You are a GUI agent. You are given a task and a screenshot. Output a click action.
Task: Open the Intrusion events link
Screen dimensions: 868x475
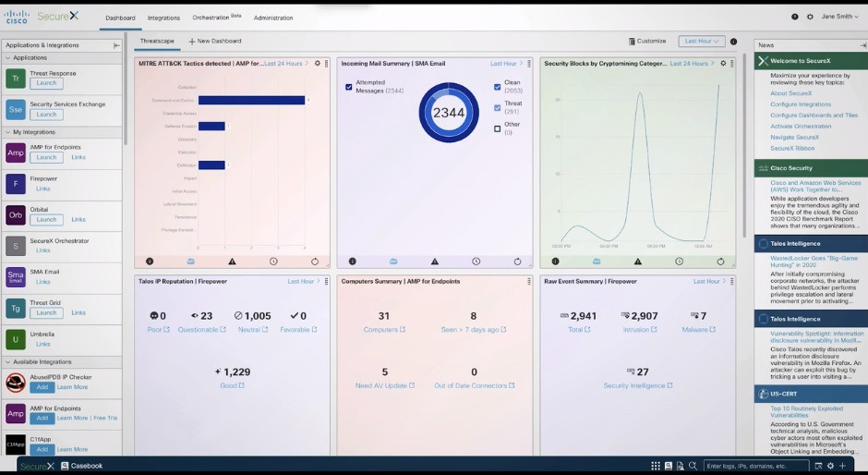click(x=640, y=330)
